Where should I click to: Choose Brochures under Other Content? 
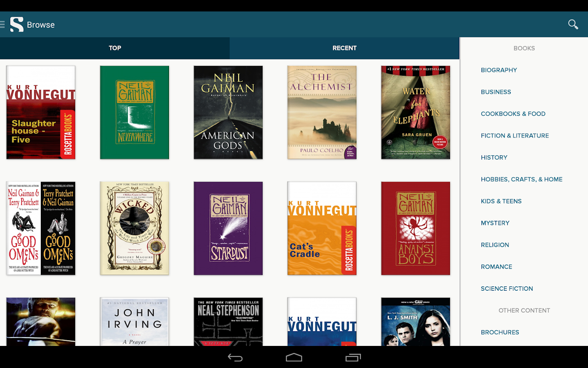[x=500, y=332]
